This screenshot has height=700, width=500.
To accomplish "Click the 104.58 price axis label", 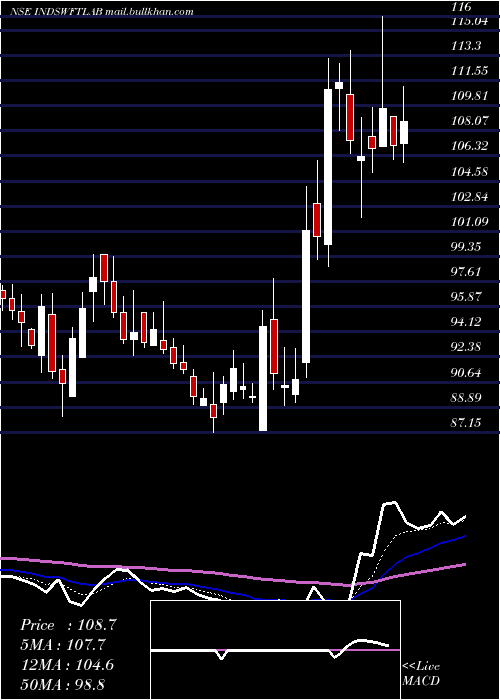I will click(x=469, y=171).
